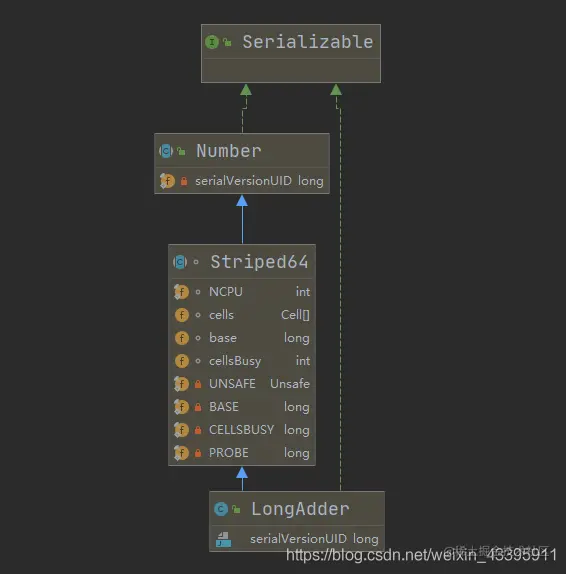Select the UNSAFE field row
566x574 pixels.
pyautogui.click(x=242, y=384)
